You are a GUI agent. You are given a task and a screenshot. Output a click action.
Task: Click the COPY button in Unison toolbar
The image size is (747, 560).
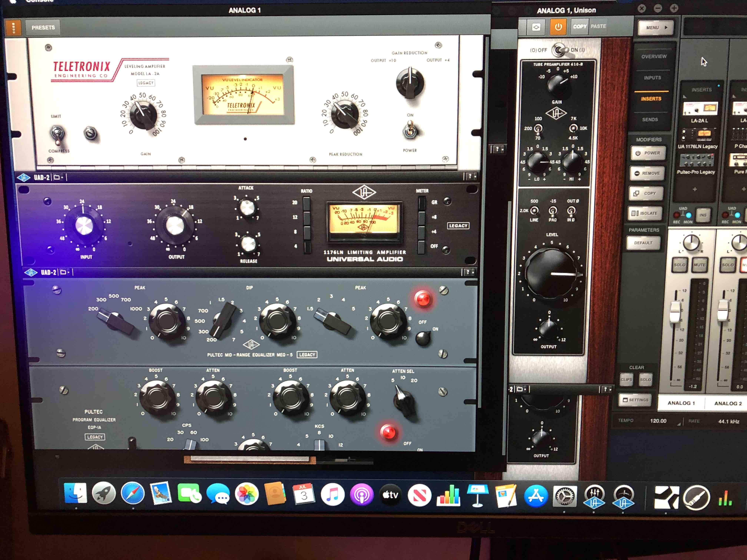coord(580,26)
